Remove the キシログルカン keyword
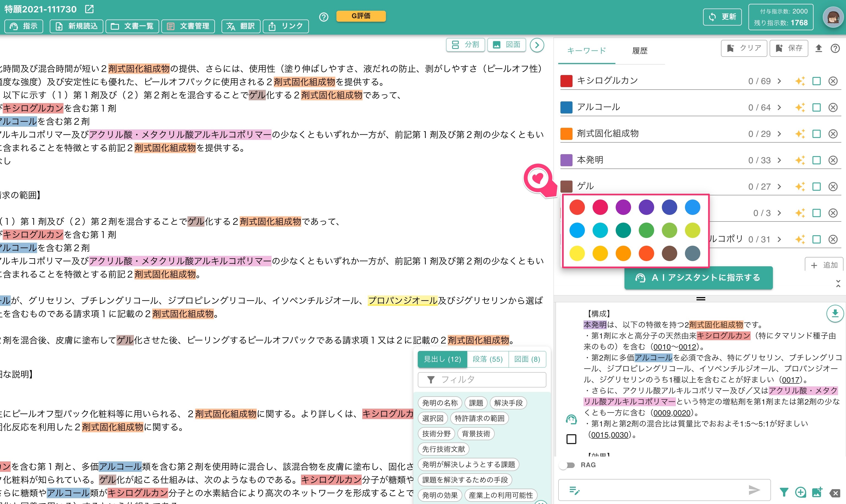Image resolution: width=846 pixels, height=504 pixels. click(833, 81)
